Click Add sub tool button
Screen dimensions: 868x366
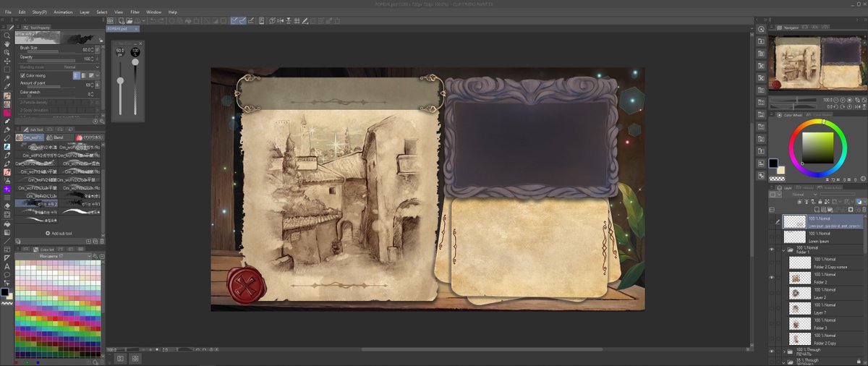point(59,234)
